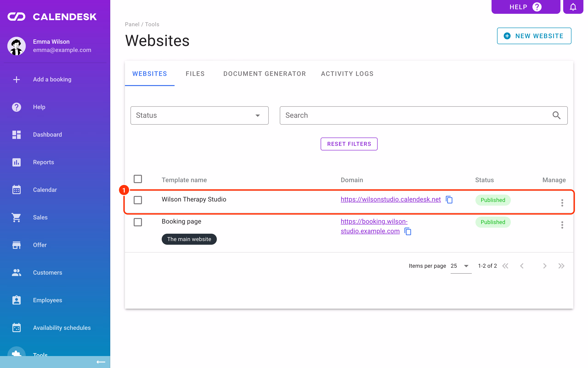Open the Offer storefront icon
This screenshot has width=588, height=368.
(17, 245)
